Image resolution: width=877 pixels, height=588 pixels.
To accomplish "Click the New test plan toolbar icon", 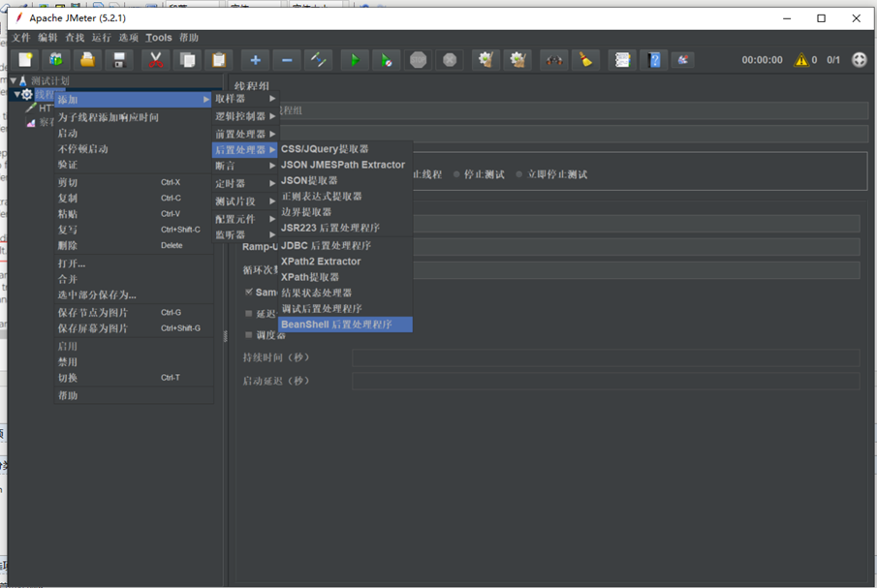I will 25,60.
